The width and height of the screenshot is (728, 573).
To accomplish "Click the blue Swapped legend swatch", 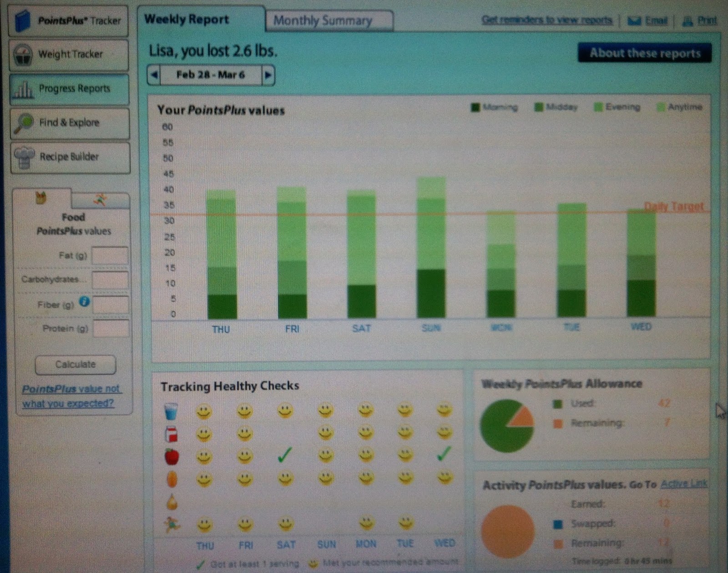I will pos(558,524).
